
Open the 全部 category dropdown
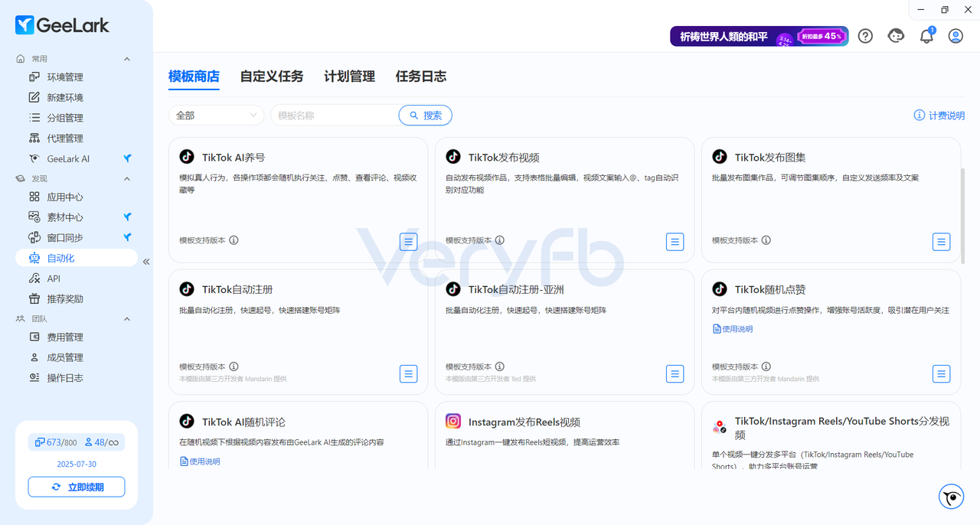216,116
